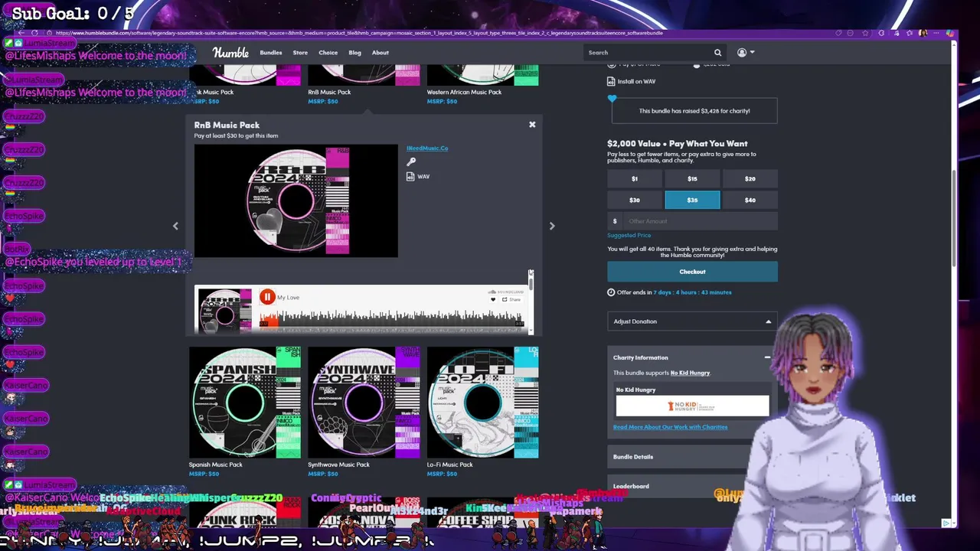The image size is (980, 551).
Task: Focus the Search input field
Action: (647, 53)
